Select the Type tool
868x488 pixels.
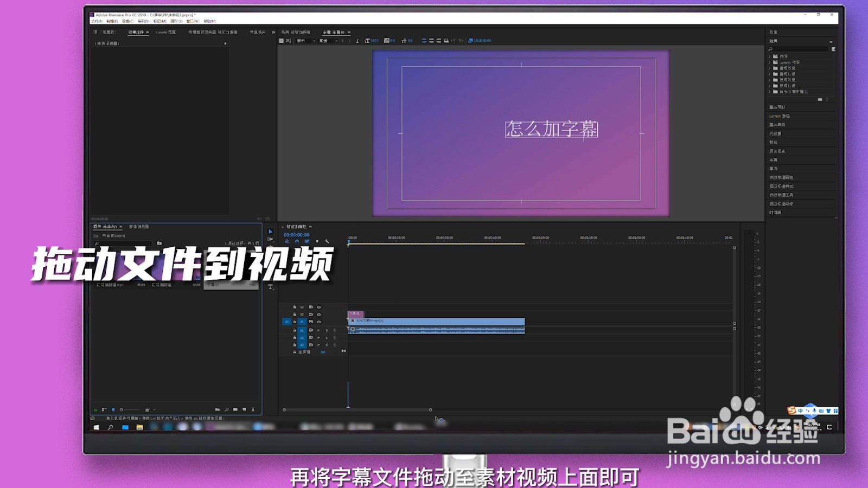coord(270,287)
